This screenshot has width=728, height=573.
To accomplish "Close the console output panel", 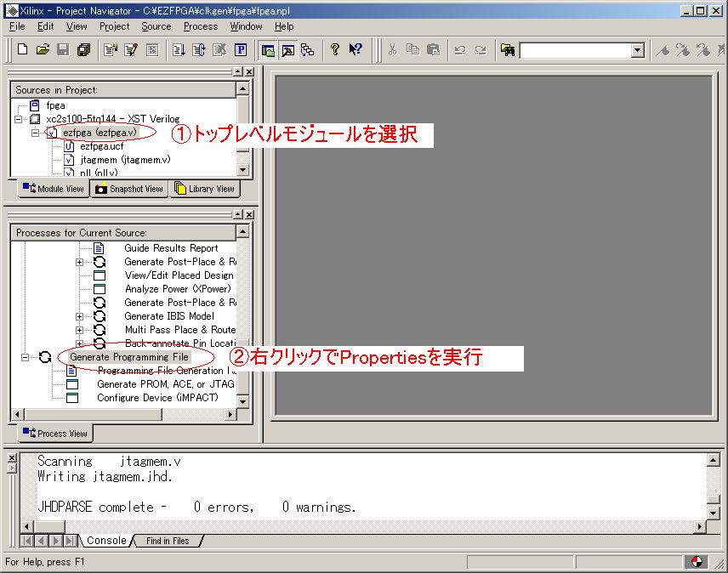I will click(x=12, y=458).
